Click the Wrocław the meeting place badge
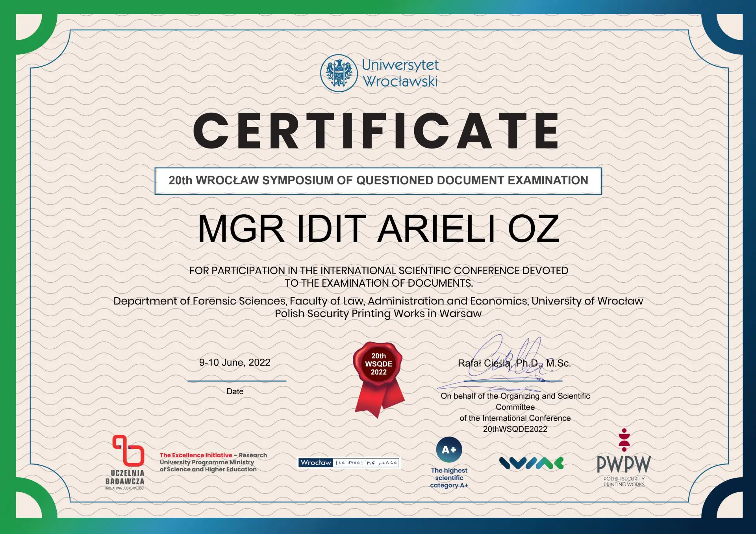 pos(348,462)
